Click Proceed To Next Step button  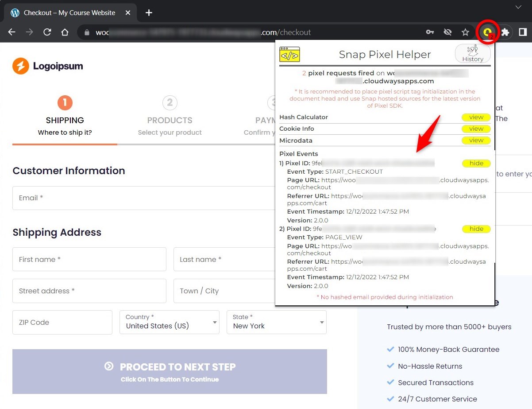pyautogui.click(x=170, y=371)
